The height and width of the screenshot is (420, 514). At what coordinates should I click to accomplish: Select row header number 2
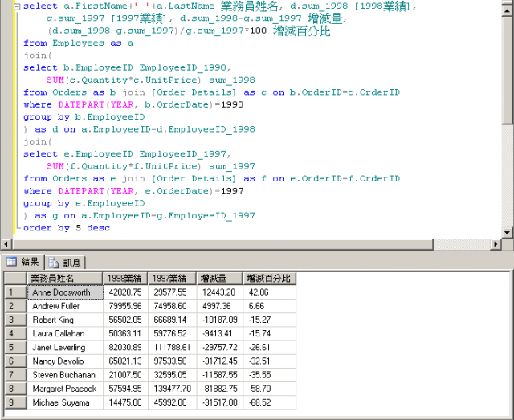point(15,306)
